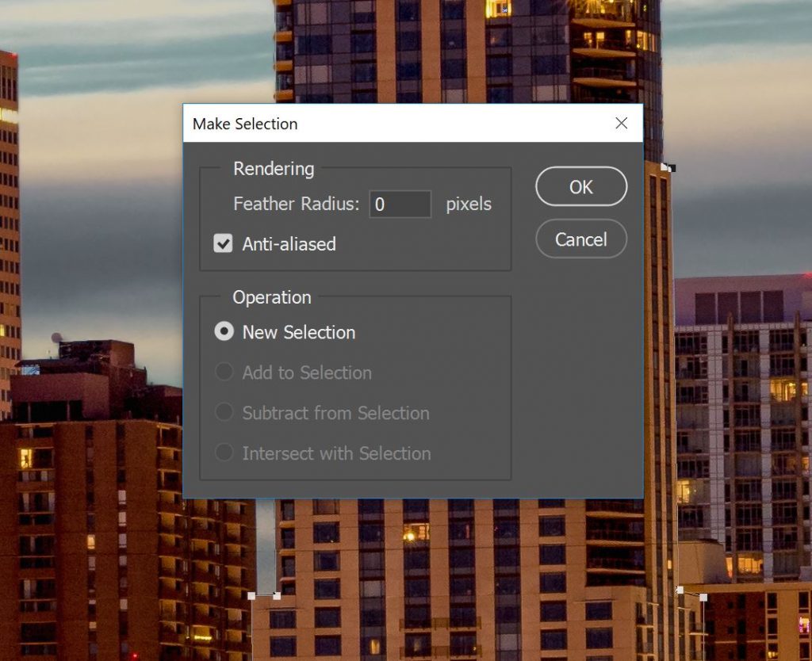Close the Make Selection dialog window
This screenshot has width=812, height=661.
click(x=622, y=123)
